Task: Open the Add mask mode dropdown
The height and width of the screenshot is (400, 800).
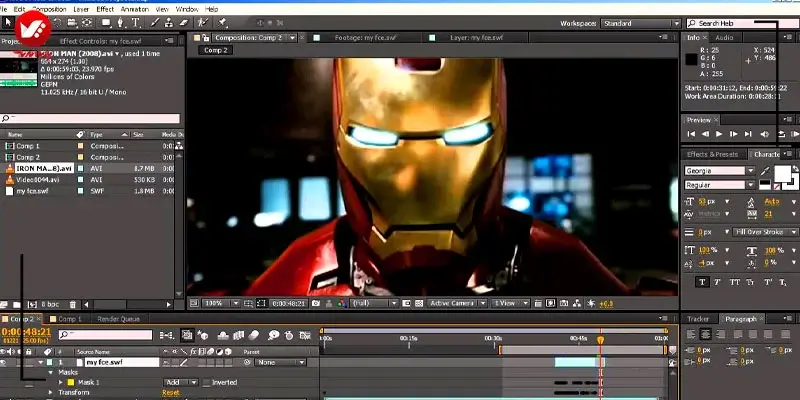Action: click(x=181, y=382)
